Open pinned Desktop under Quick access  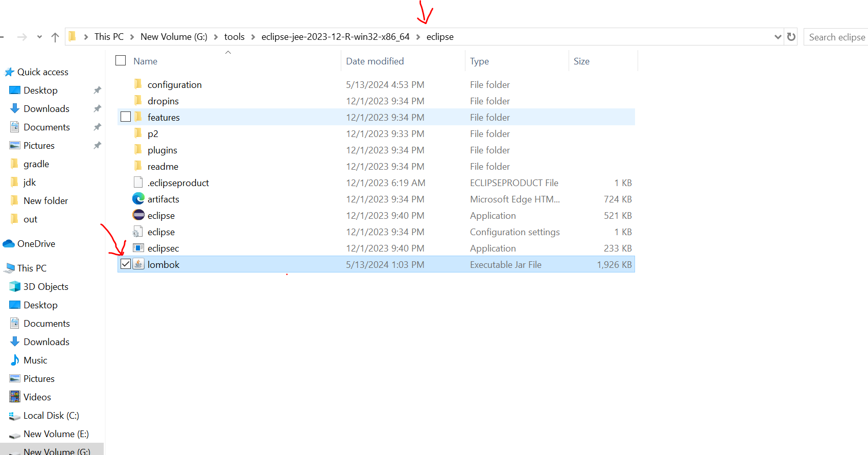[40, 90]
